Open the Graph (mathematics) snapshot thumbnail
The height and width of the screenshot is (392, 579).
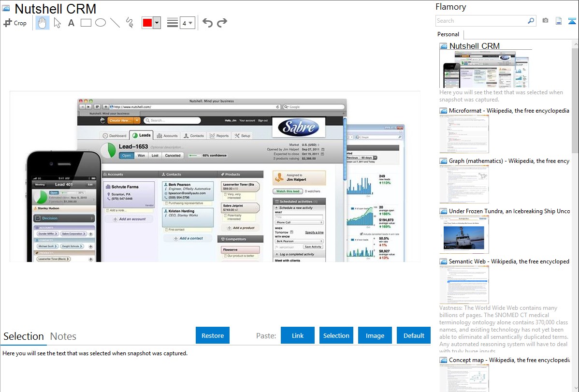point(464,184)
